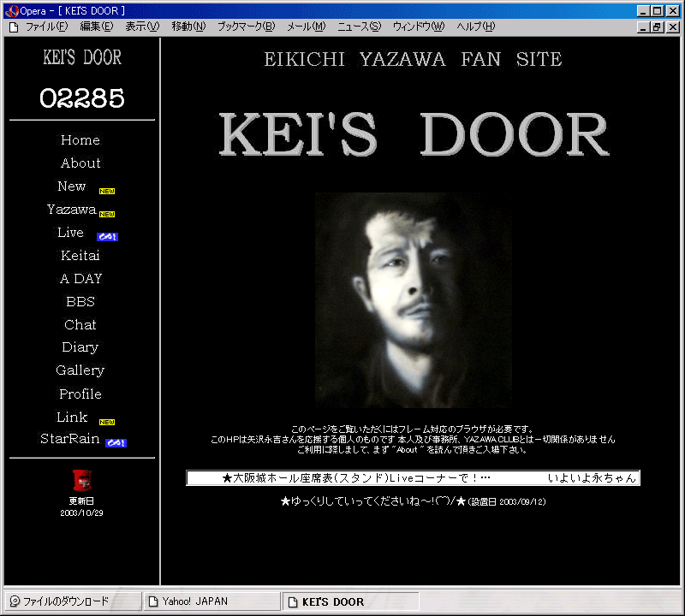
Task: Open the Live section link
Action: click(x=70, y=233)
